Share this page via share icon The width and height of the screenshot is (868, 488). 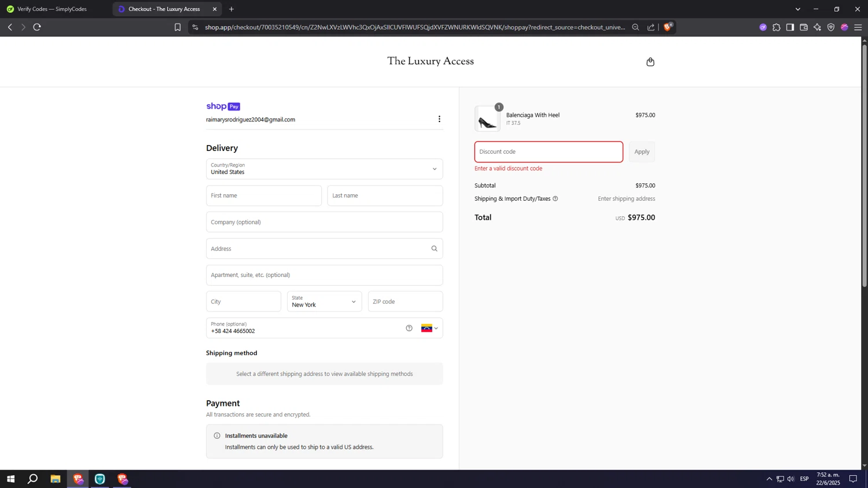[x=651, y=27]
